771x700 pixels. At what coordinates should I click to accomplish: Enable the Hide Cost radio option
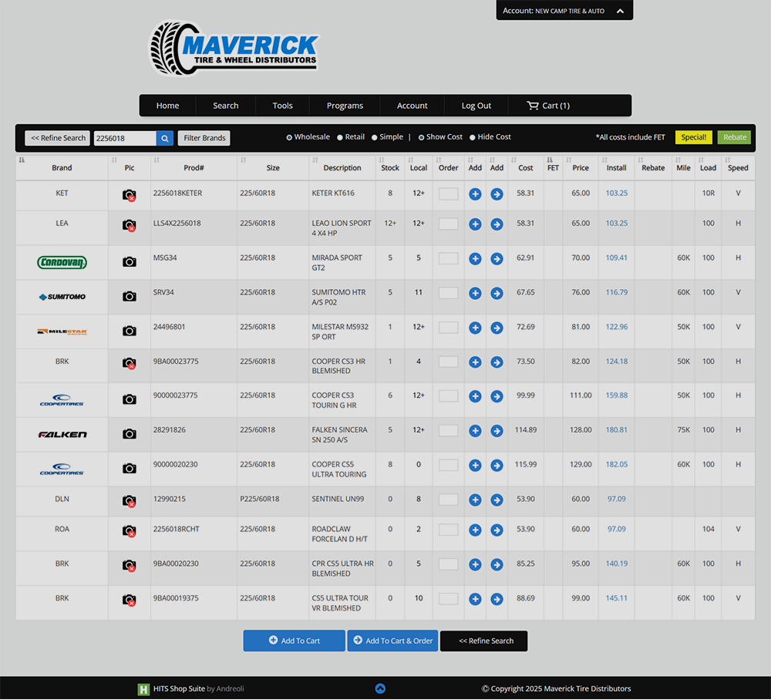pos(473,137)
